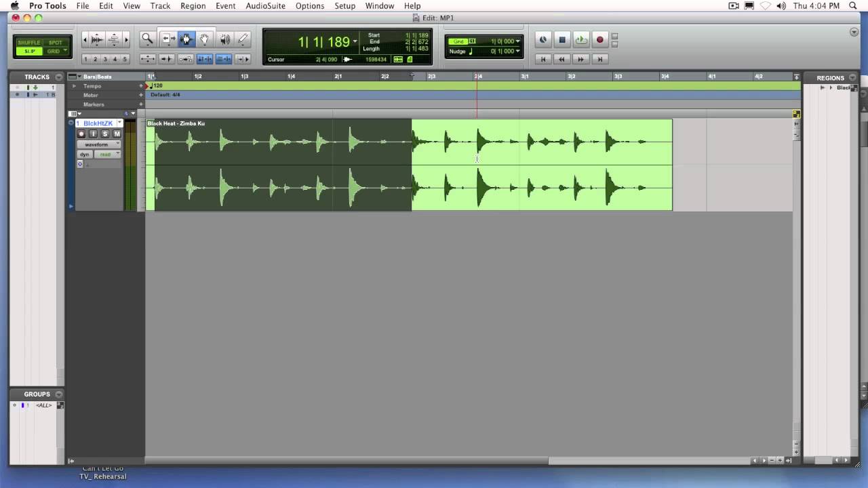Open BlckHtZK track name dropdown arrow
Image resolution: width=868 pixels, height=488 pixels.
point(119,123)
